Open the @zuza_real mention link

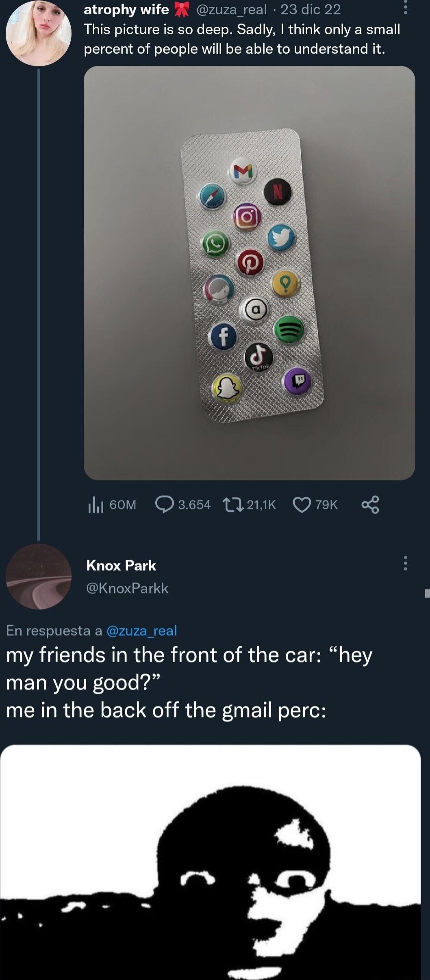click(141, 630)
